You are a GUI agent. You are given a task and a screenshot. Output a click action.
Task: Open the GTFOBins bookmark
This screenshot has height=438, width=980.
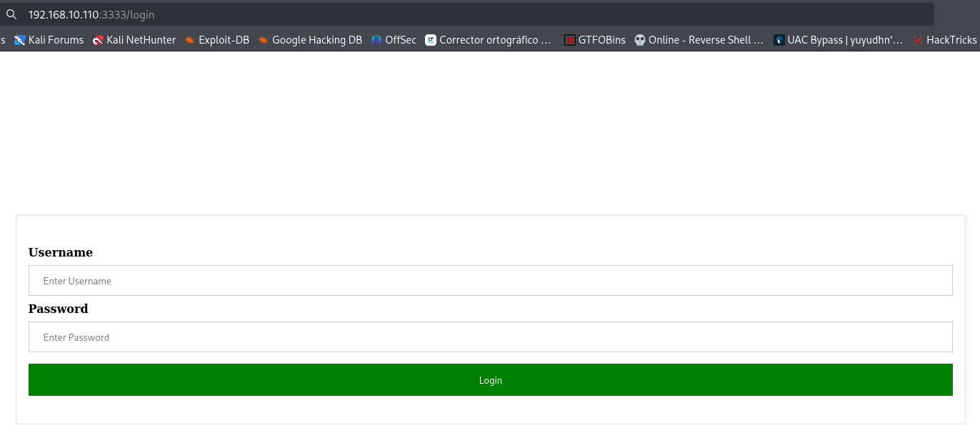595,40
